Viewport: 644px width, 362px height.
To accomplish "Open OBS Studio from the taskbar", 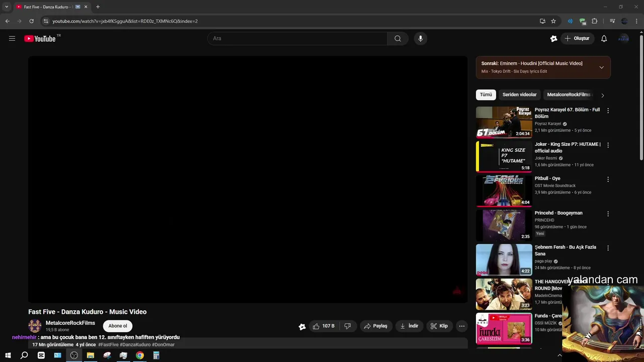I will click(x=74, y=355).
